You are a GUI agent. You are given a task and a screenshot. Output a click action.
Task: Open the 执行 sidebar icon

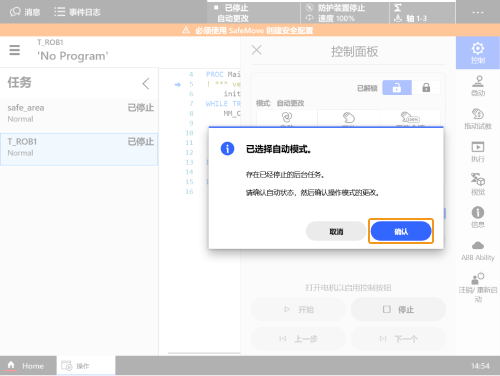click(478, 152)
